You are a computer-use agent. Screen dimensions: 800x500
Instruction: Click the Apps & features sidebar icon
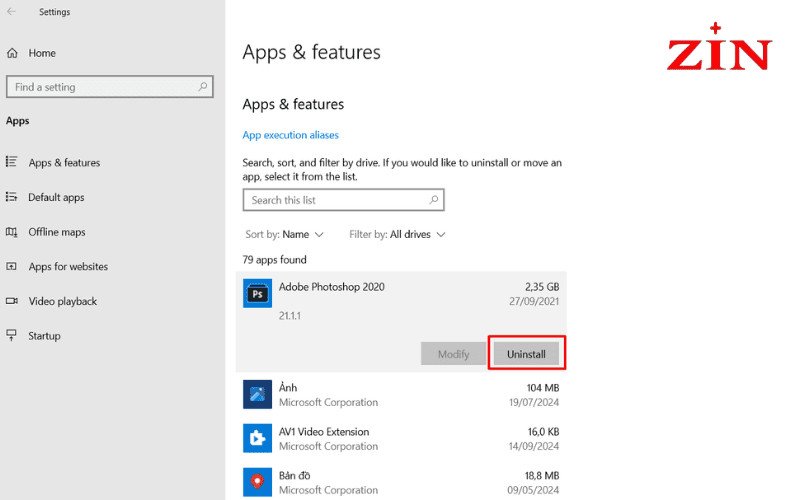tap(11, 162)
